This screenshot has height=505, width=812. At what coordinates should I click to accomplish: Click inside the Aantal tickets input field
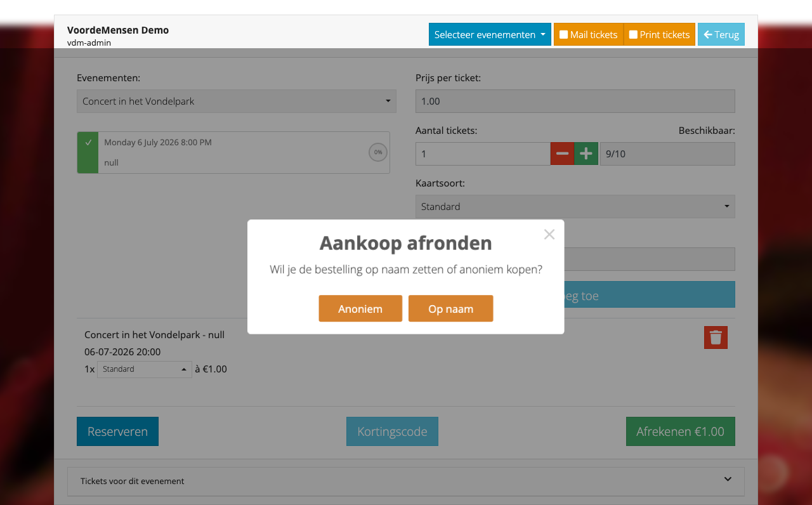(x=482, y=154)
